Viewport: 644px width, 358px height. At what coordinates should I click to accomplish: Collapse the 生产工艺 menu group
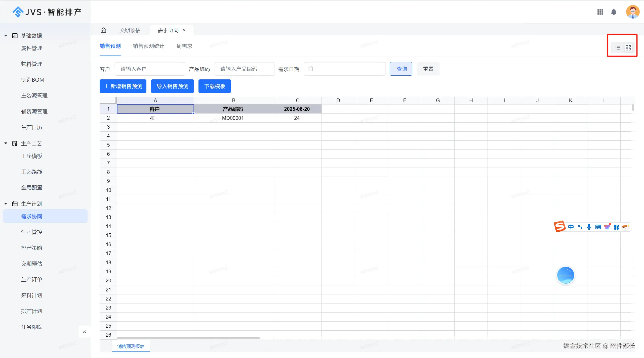pos(6,143)
